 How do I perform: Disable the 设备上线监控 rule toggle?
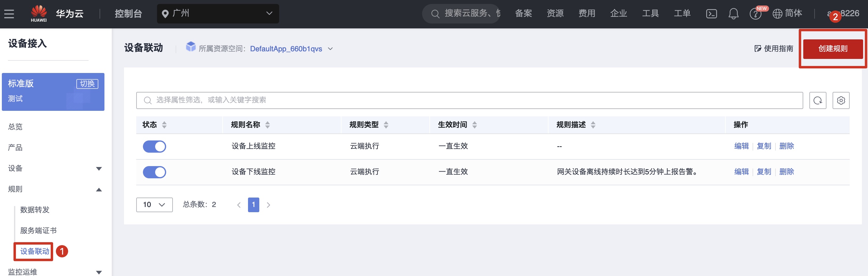point(154,147)
